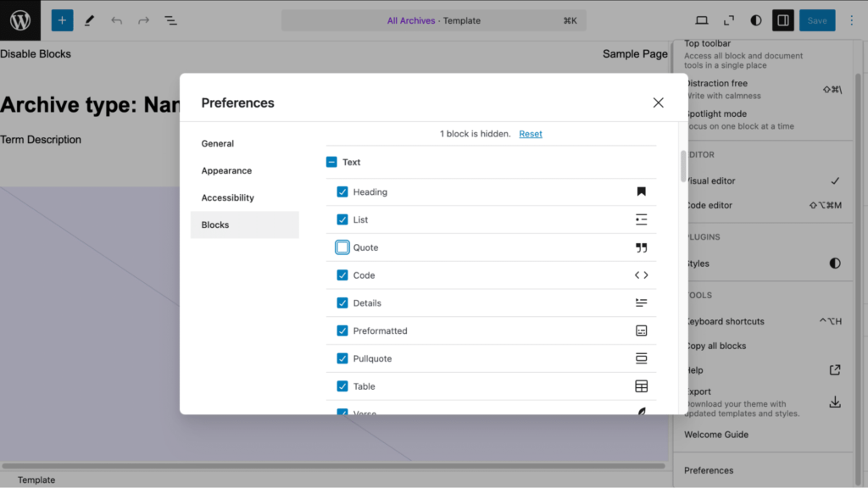
Task: Click the desktop view preview icon
Action: coord(702,20)
